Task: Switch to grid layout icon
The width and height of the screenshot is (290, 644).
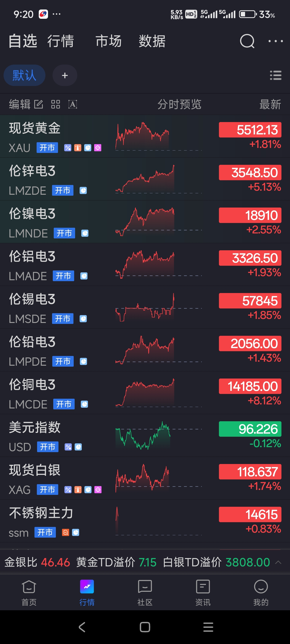Action: click(56, 104)
